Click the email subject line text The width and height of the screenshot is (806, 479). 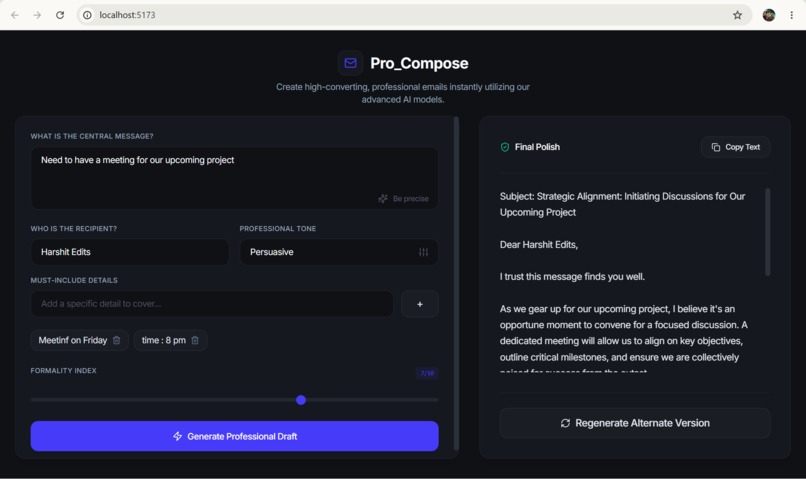click(622, 204)
